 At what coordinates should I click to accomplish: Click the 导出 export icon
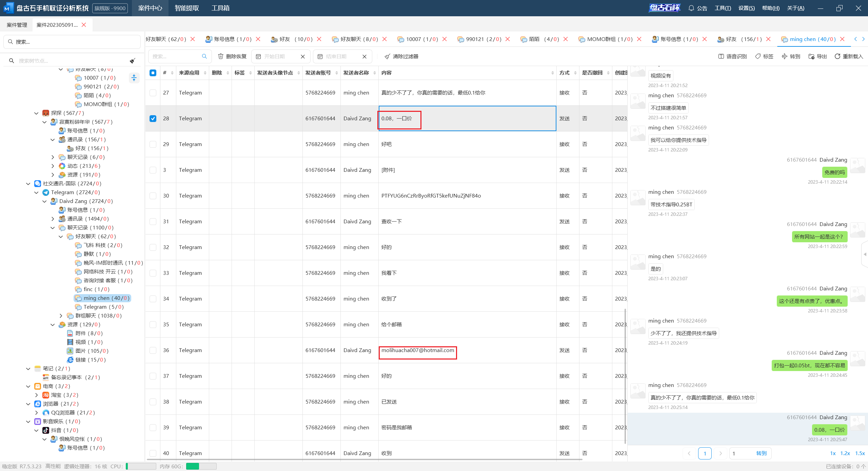(x=811, y=56)
